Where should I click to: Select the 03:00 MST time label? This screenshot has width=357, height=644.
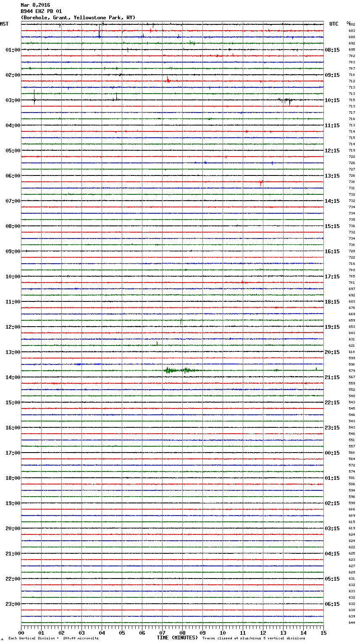tap(13, 100)
